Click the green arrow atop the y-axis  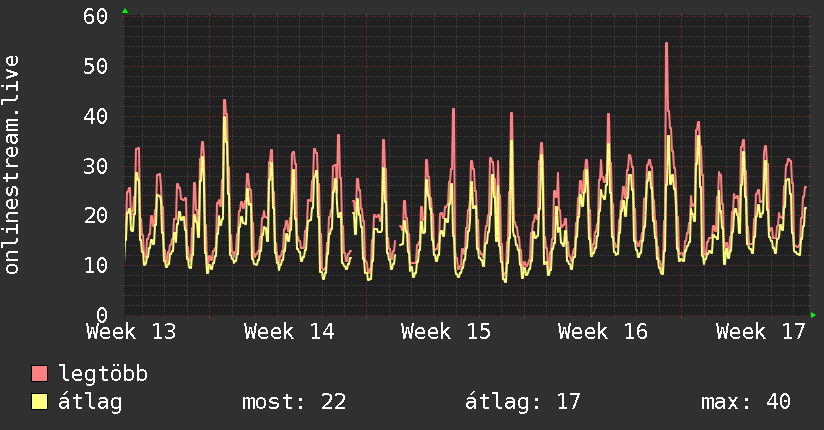[x=125, y=11]
